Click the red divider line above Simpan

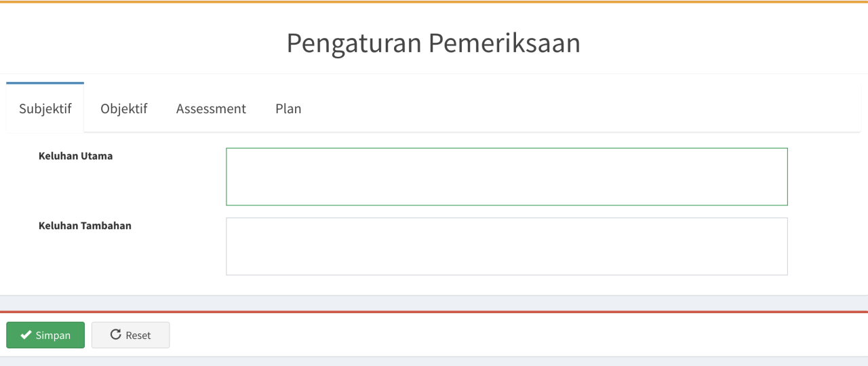434,312
